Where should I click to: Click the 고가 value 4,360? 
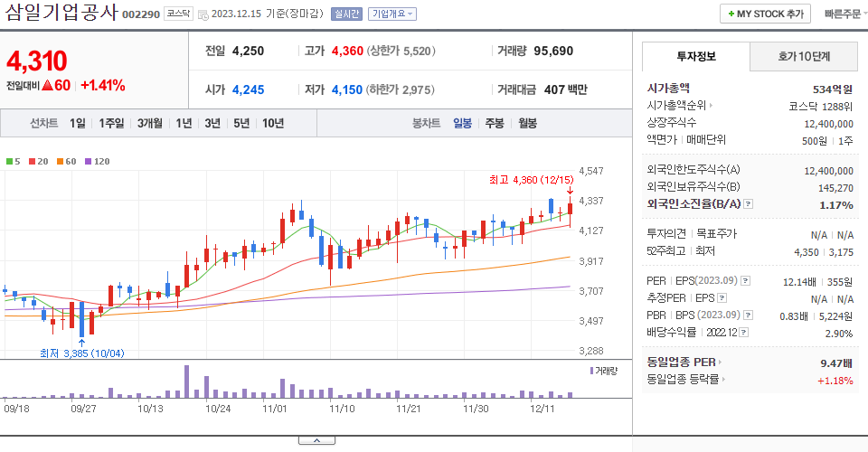click(x=347, y=51)
